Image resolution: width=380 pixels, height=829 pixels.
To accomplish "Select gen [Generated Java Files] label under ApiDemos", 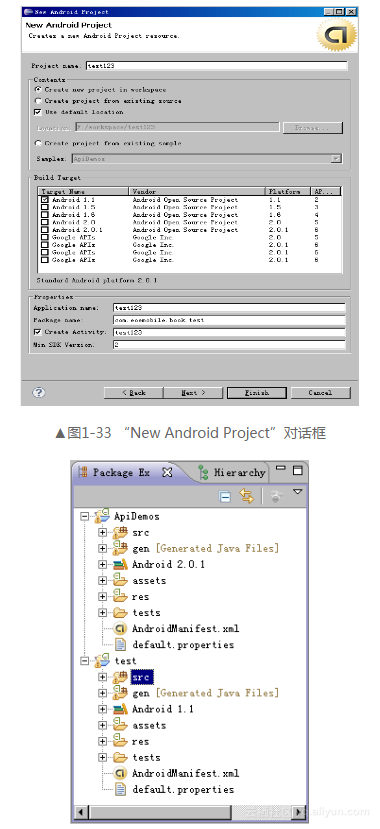I will 206,548.
